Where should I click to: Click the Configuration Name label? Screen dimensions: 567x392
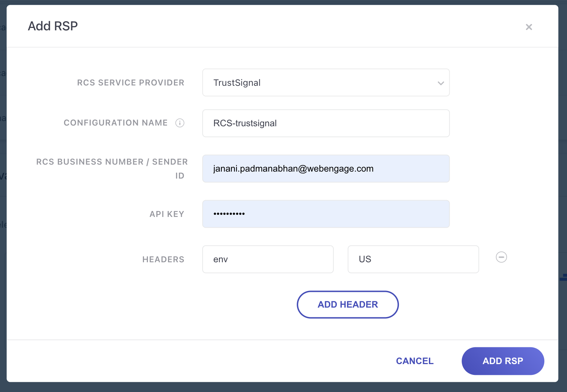pos(116,123)
